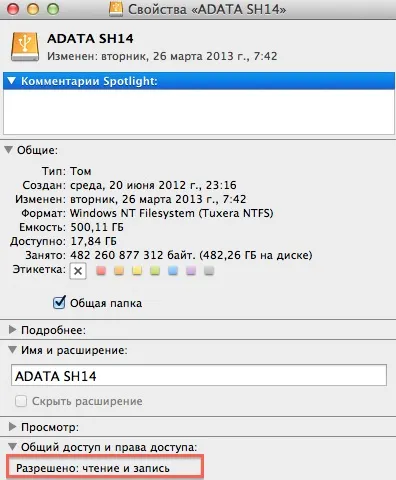This screenshot has height=480, width=396.
Task: Collapse the Комментарии Spotlight section
Action: point(12,81)
